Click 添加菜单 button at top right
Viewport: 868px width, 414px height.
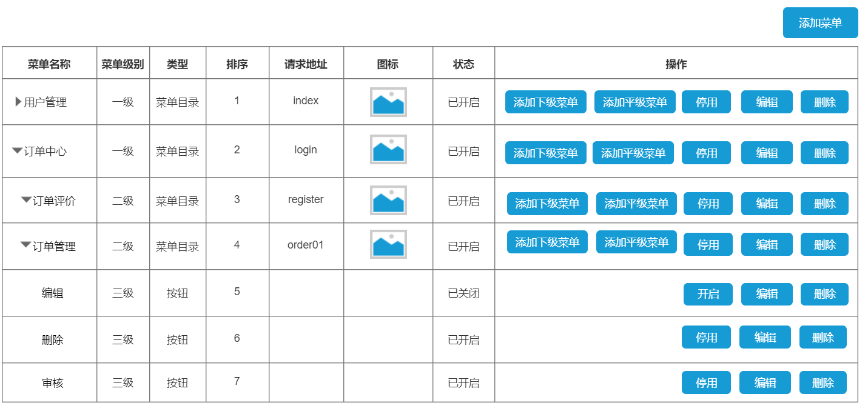pyautogui.click(x=820, y=23)
